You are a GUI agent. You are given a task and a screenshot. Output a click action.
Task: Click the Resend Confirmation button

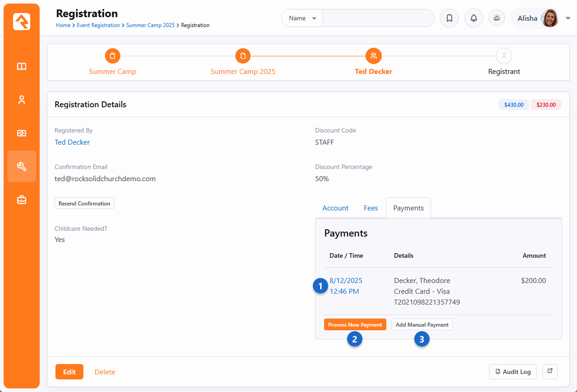84,204
